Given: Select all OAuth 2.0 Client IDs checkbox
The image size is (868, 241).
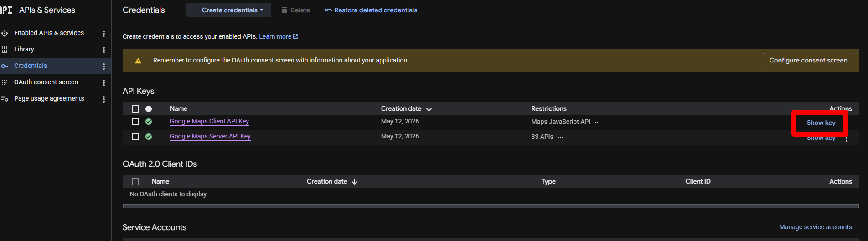Looking at the screenshot, I should (135, 182).
